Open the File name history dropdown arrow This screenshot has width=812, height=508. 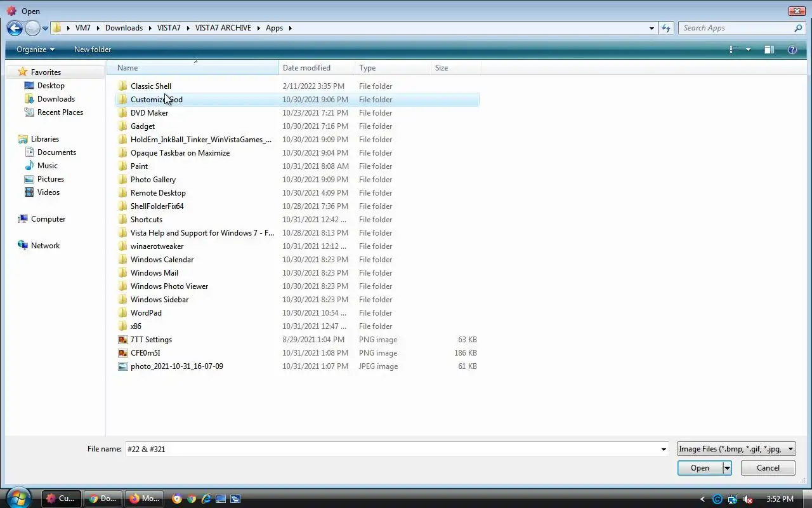click(x=664, y=449)
